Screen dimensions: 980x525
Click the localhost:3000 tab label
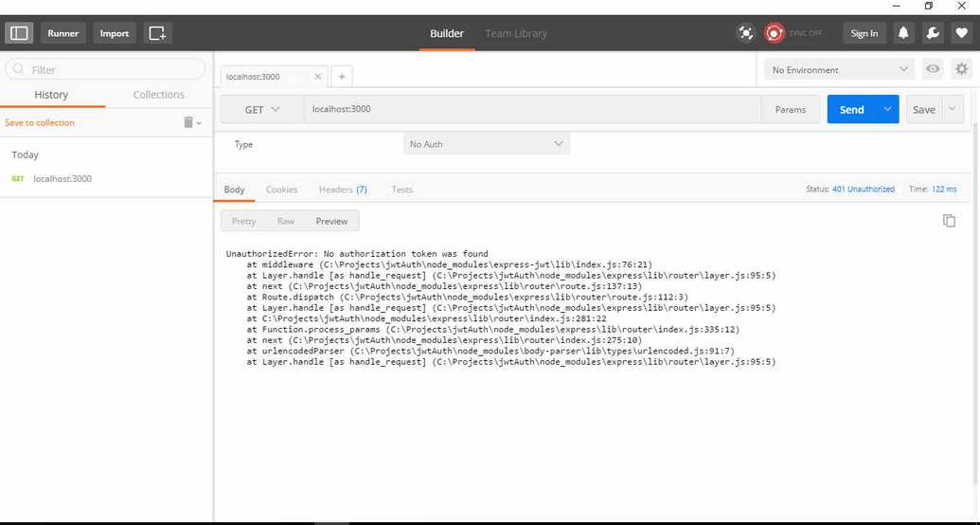(x=253, y=77)
